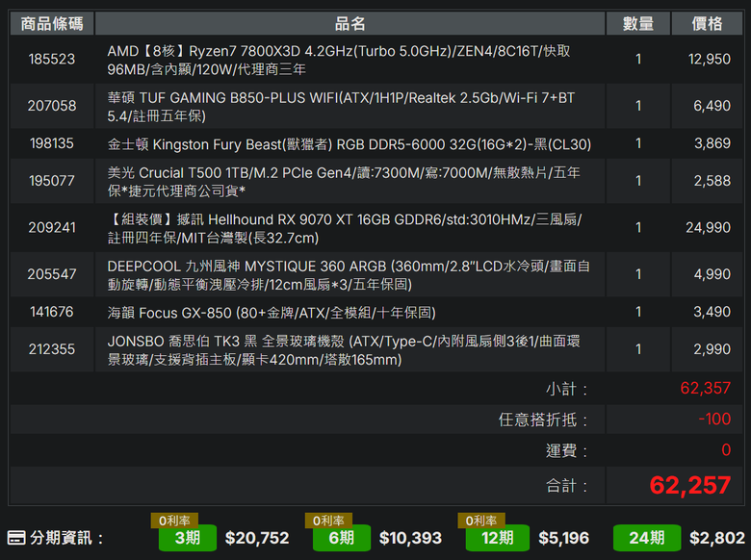Click the price 24,990

tap(708, 227)
